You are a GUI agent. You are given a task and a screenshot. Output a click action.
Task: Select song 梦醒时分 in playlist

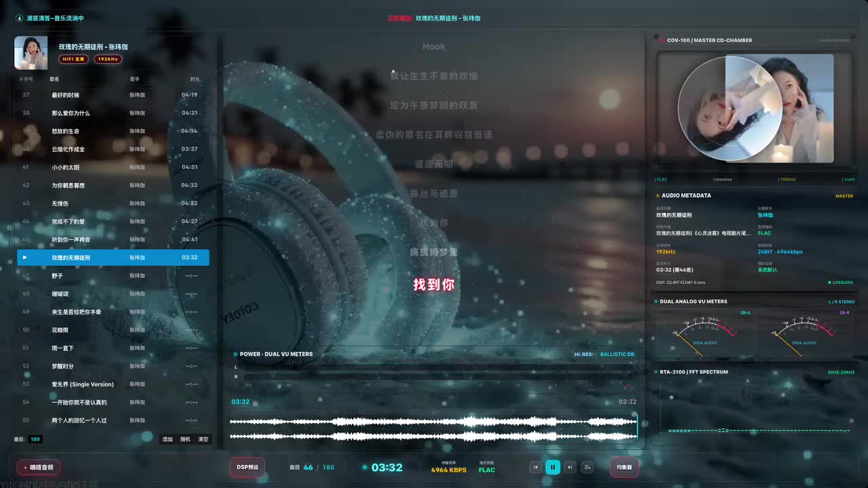click(113, 366)
